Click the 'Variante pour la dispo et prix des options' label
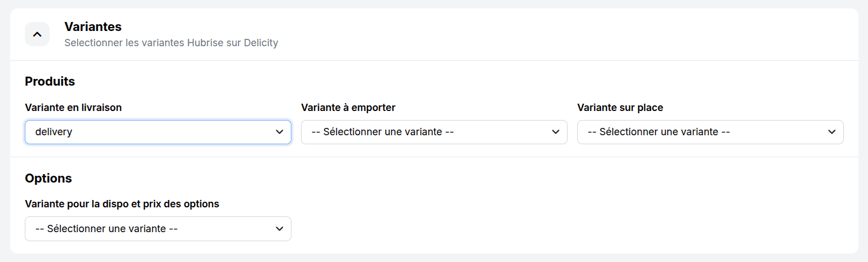This screenshot has width=868, height=262. click(x=122, y=204)
